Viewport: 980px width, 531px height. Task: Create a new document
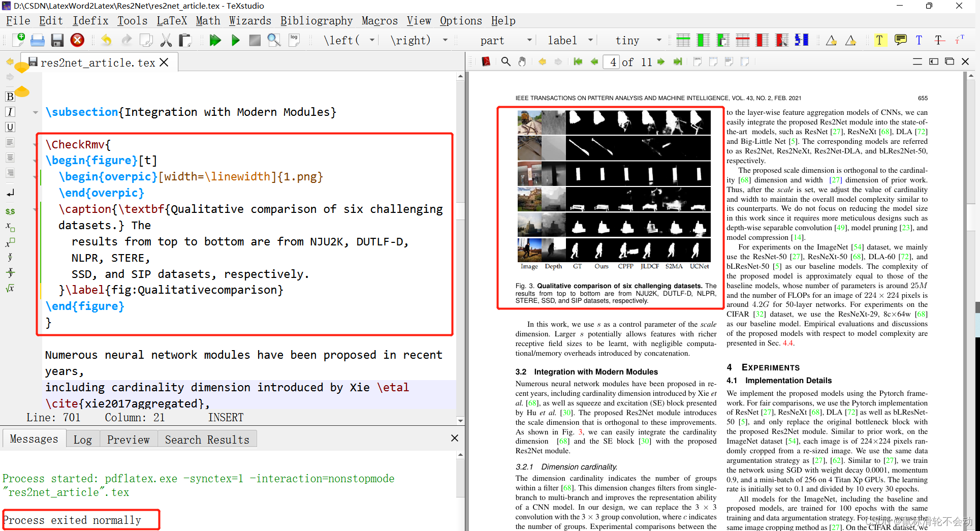pos(19,40)
